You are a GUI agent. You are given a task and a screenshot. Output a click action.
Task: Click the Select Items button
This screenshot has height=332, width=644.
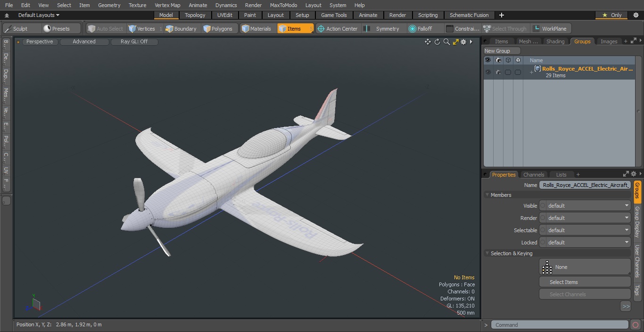click(585, 282)
